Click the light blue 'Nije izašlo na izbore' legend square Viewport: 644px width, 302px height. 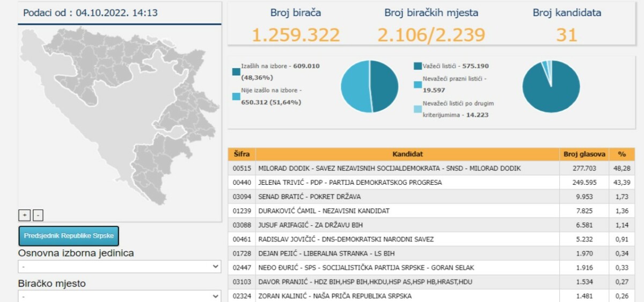click(236, 96)
